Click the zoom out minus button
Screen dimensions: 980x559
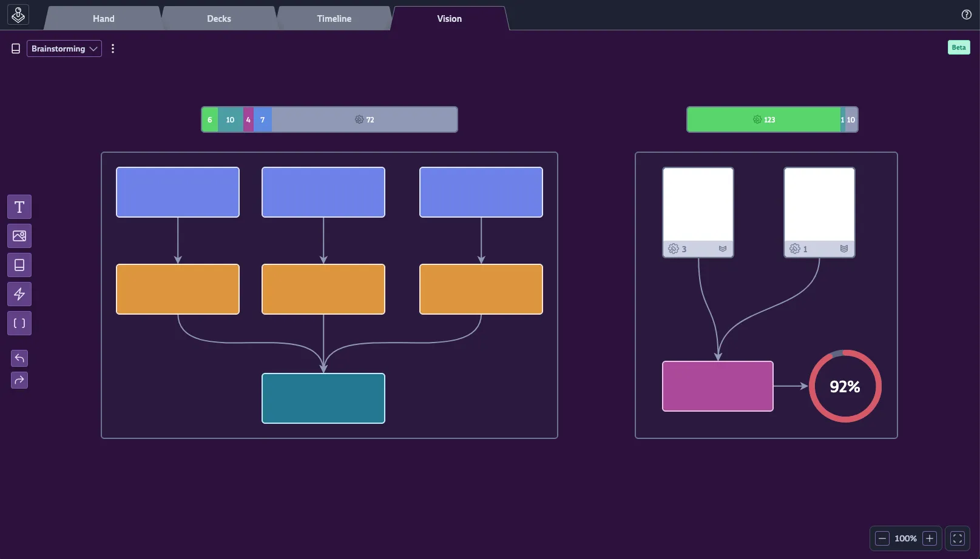click(x=883, y=538)
